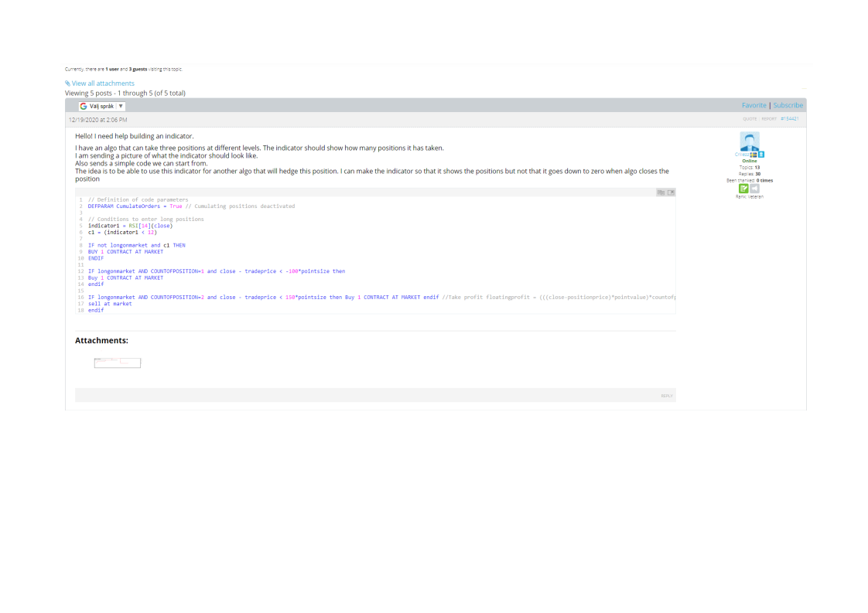Click the REPORT link on the post
The image size is (868, 613).
pos(769,119)
